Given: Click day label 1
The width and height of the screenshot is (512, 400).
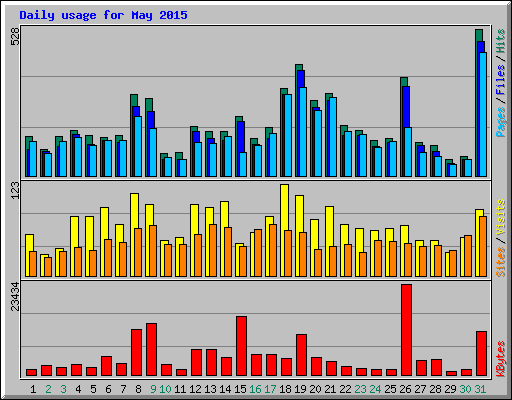Looking at the screenshot, I should click(x=33, y=389).
